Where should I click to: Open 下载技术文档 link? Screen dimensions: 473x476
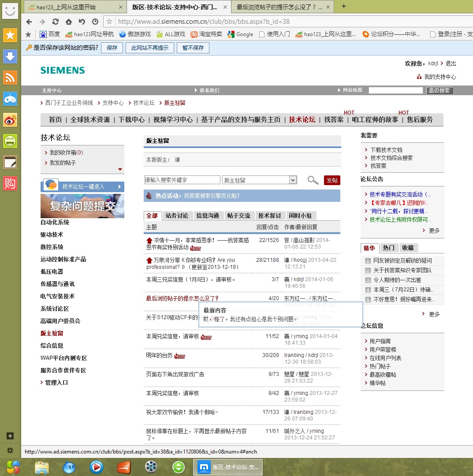click(x=386, y=150)
